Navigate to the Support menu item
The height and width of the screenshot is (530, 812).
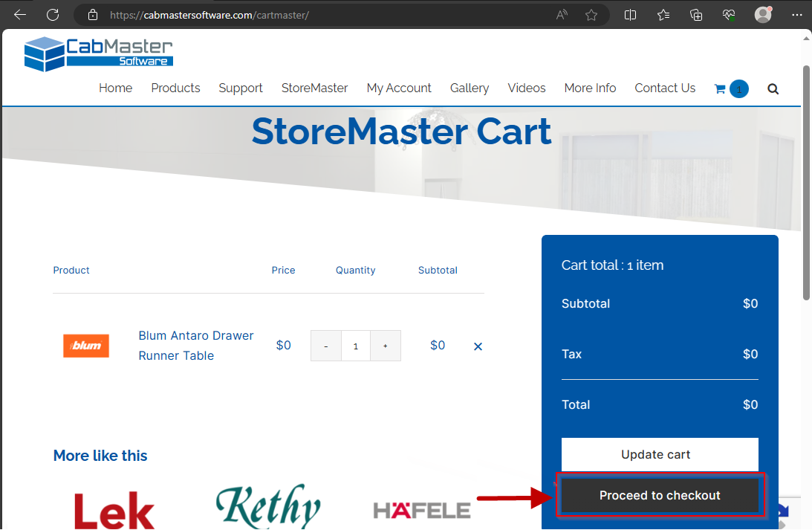coord(240,88)
